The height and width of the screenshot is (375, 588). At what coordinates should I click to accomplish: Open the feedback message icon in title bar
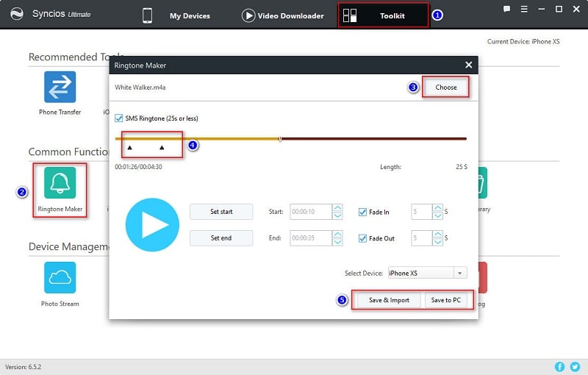(506, 10)
